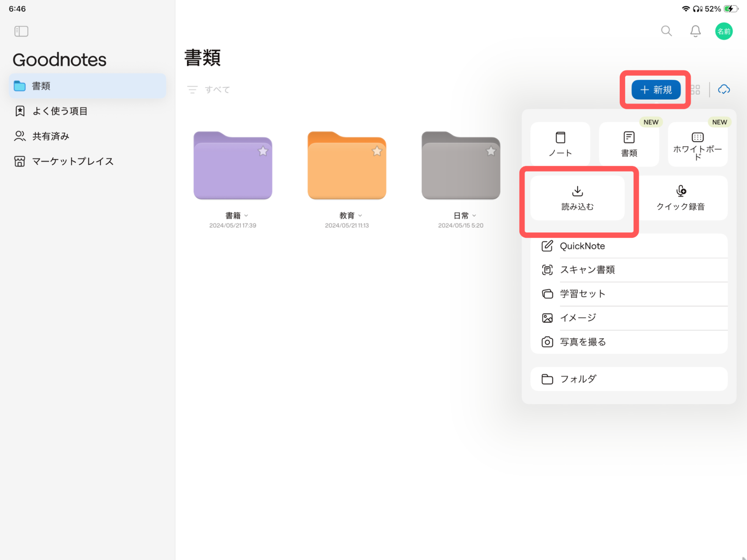Toggle favorite star on 教育 folder
747x560 pixels.
coord(377,151)
